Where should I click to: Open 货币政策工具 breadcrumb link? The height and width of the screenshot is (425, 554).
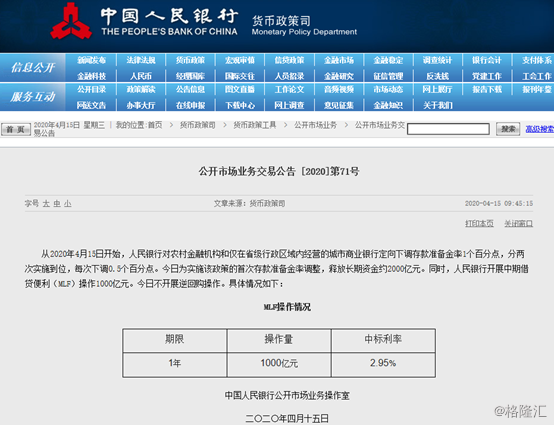[254, 125]
